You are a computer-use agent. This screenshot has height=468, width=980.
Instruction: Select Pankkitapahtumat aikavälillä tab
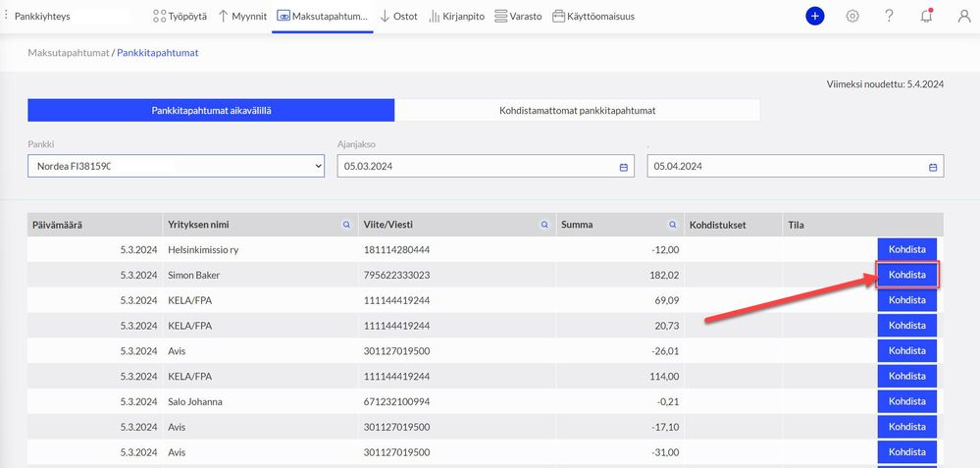(x=211, y=111)
